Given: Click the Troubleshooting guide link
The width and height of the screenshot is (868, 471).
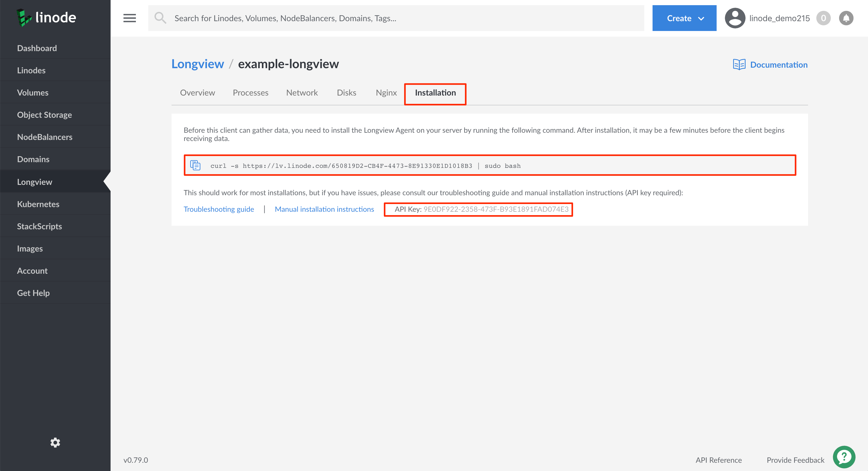Looking at the screenshot, I should click(x=218, y=209).
